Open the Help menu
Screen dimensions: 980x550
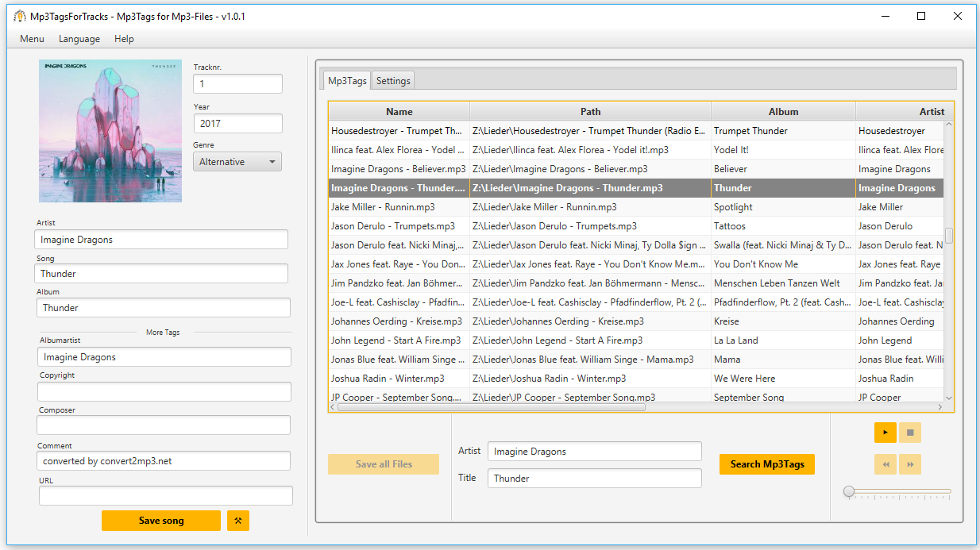pos(124,39)
